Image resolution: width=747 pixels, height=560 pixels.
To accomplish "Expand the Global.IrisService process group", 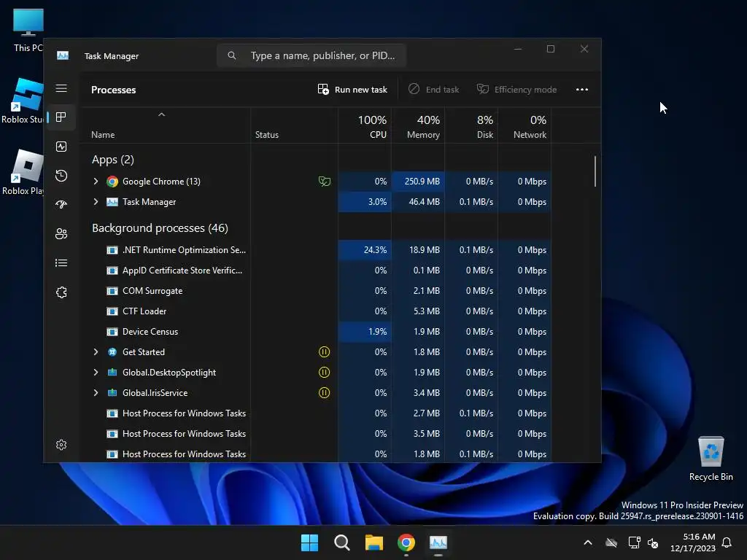I will coord(96,393).
